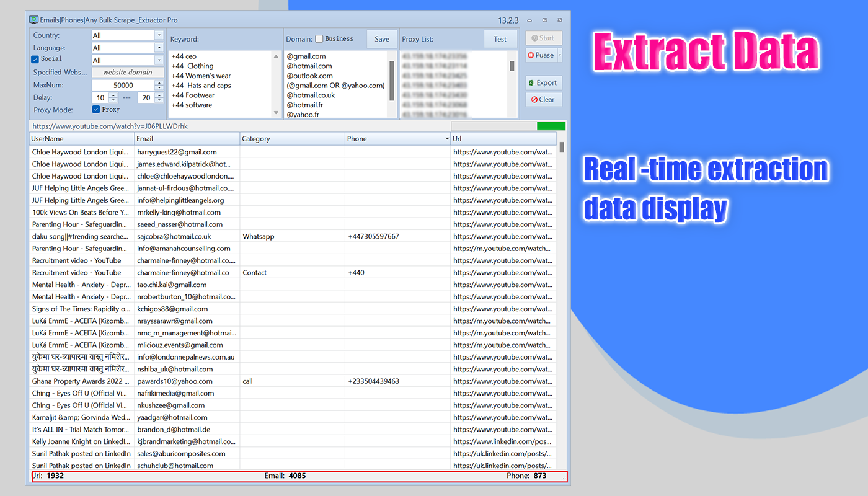Screen dimensions: 868x496
Task: Select '@outlook.com' in the Domain list
Action: coord(309,76)
